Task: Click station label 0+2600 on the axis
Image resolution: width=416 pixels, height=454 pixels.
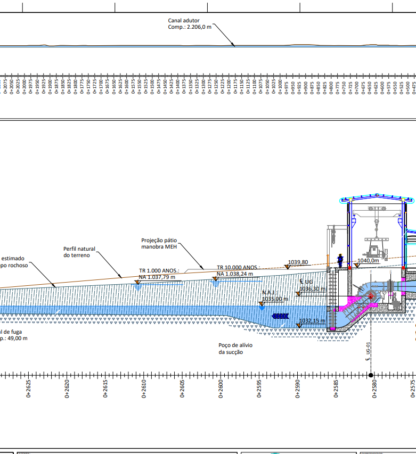Action: click(x=221, y=389)
